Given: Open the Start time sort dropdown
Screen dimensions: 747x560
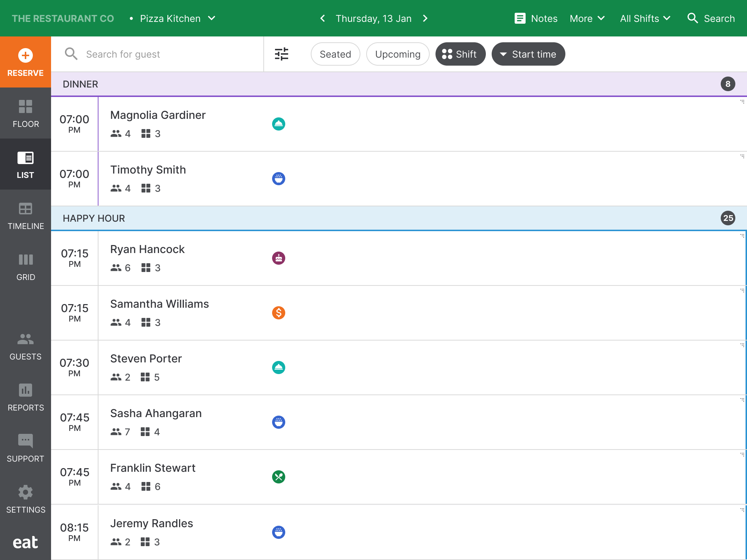Looking at the screenshot, I should point(528,54).
